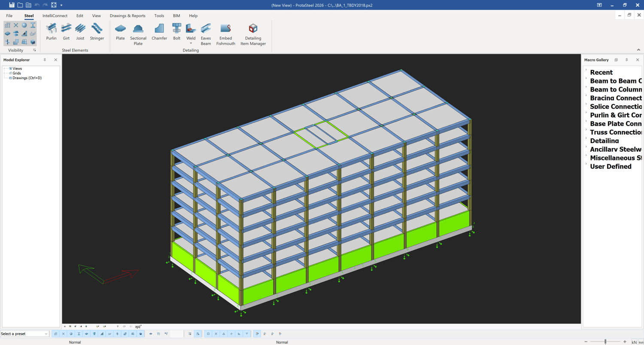Zoom in using the plus button

tap(625, 342)
